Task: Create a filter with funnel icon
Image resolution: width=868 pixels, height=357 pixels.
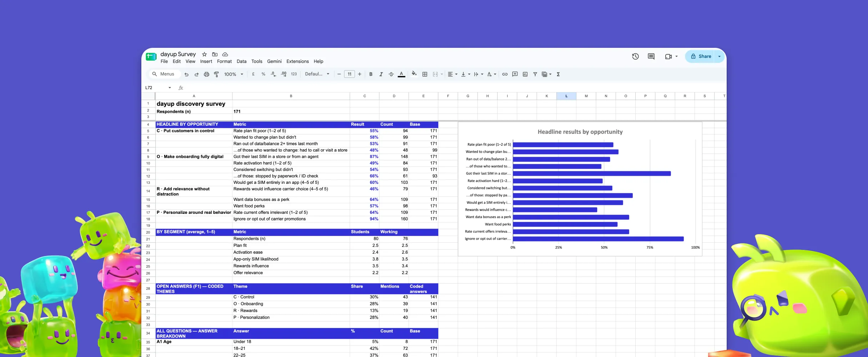Action: (x=535, y=74)
